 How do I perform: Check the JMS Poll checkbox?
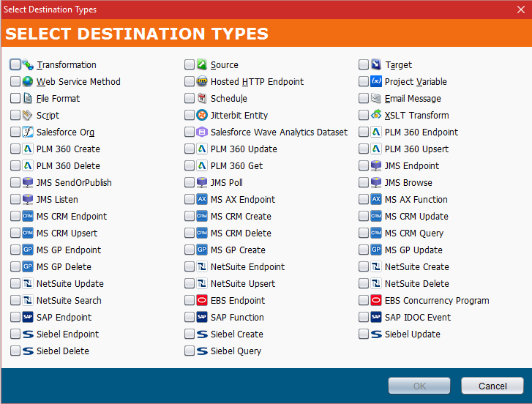[x=190, y=183]
